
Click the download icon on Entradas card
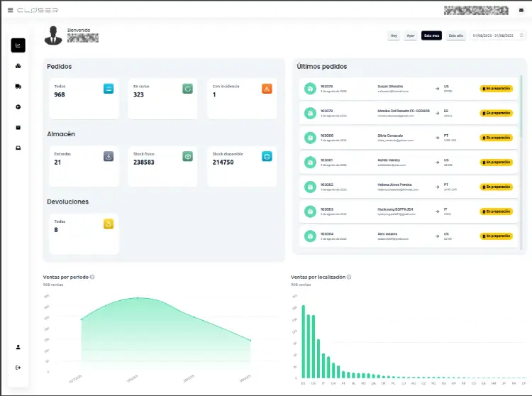109,156
